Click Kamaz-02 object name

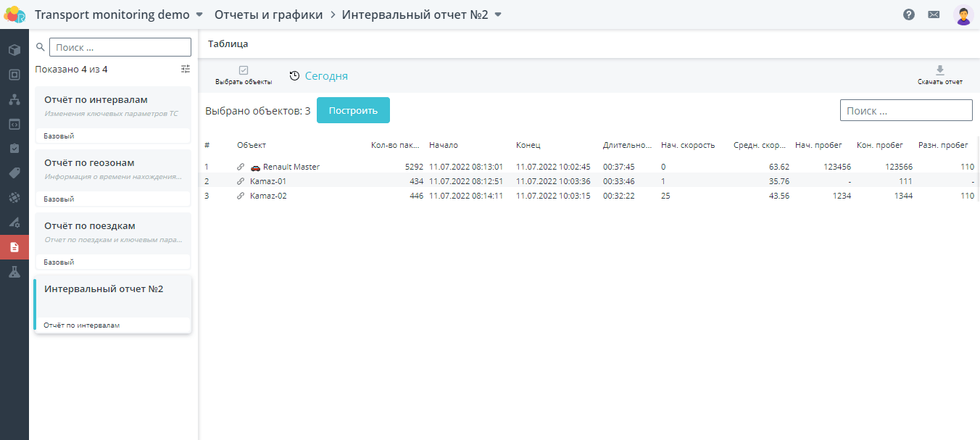pyautogui.click(x=268, y=196)
